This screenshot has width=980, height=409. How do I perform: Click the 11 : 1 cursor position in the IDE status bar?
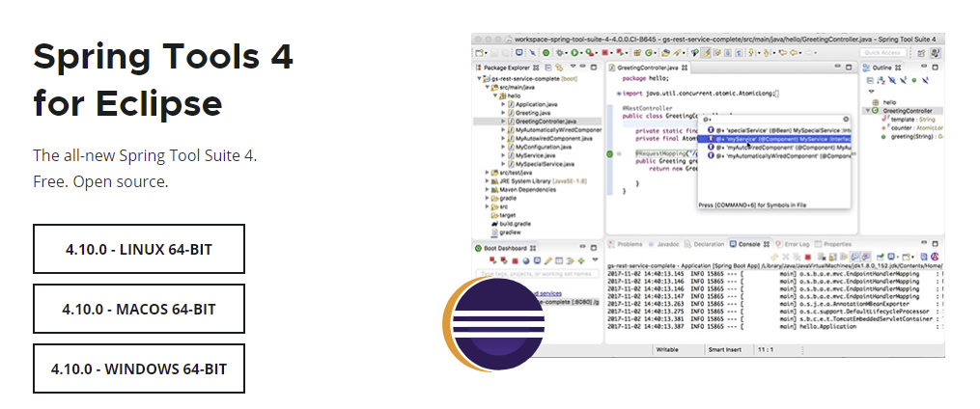[x=767, y=350]
